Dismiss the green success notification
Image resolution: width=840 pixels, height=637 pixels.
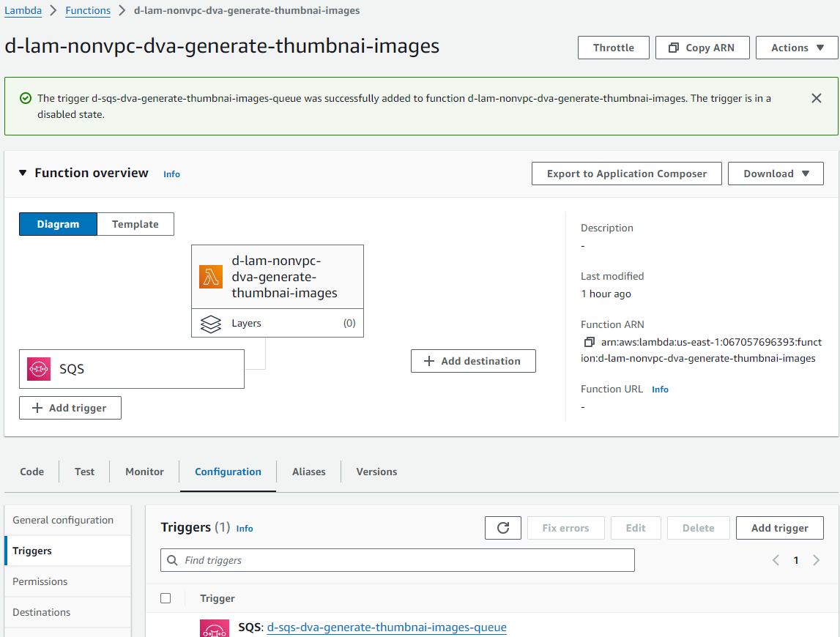[817, 98]
